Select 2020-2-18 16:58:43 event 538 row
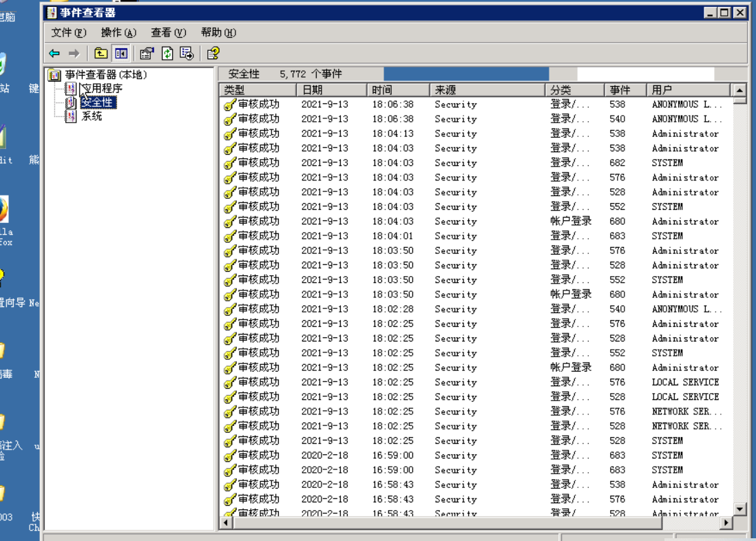The height and width of the screenshot is (541, 756). click(x=476, y=485)
